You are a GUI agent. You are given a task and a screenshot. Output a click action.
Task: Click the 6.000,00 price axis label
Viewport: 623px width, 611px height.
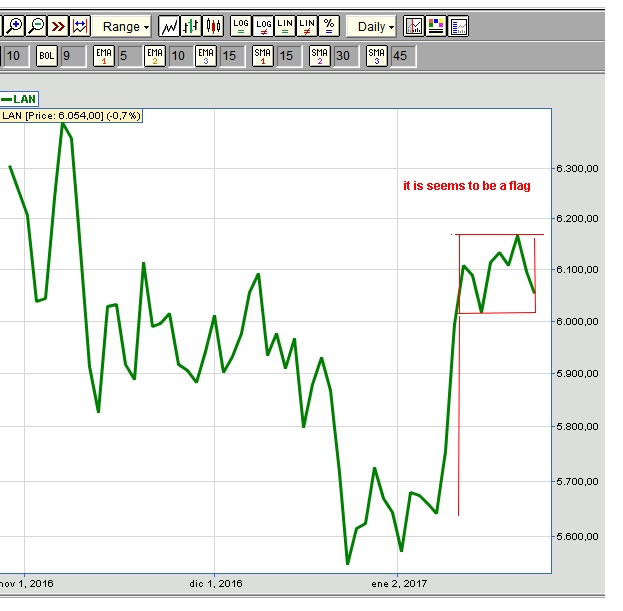tap(577, 321)
